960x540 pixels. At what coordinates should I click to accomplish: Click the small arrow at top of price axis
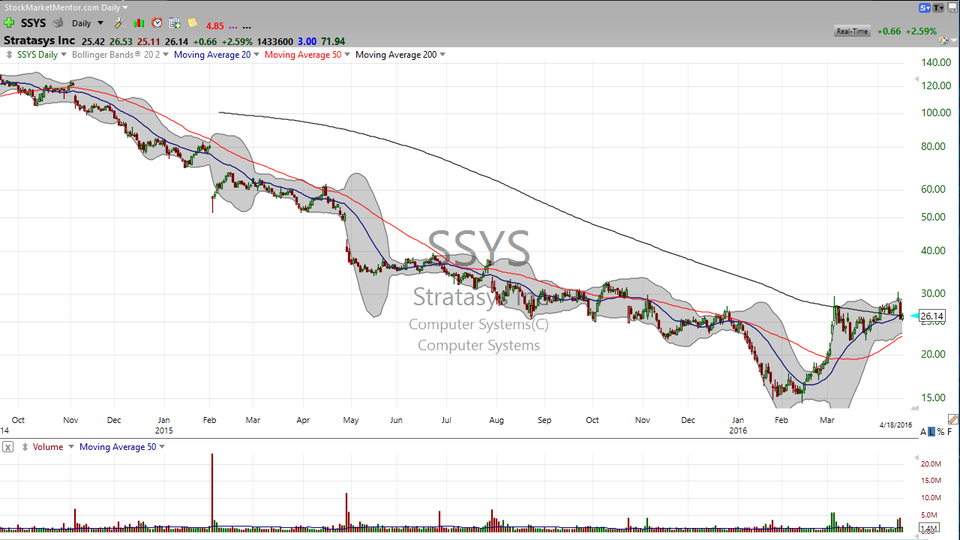click(x=917, y=78)
